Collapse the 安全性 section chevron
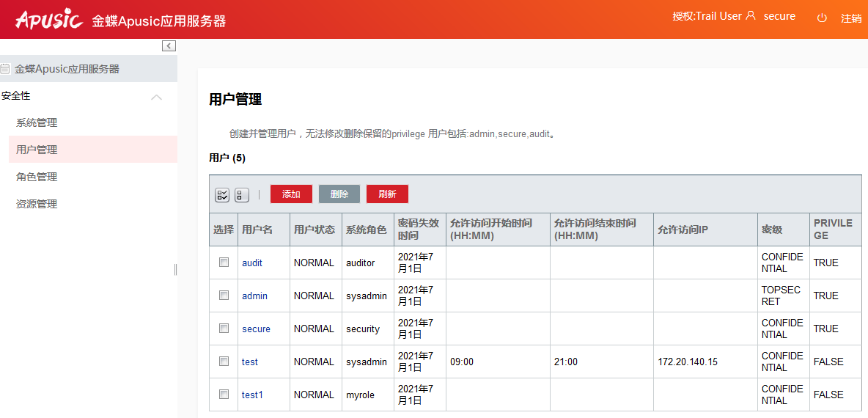The height and width of the screenshot is (418, 868). click(x=156, y=97)
